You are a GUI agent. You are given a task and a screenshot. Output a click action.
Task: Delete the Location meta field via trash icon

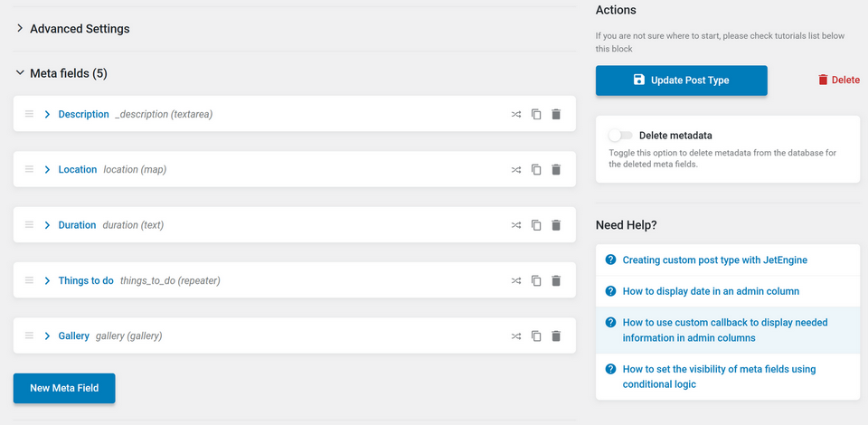coord(556,170)
